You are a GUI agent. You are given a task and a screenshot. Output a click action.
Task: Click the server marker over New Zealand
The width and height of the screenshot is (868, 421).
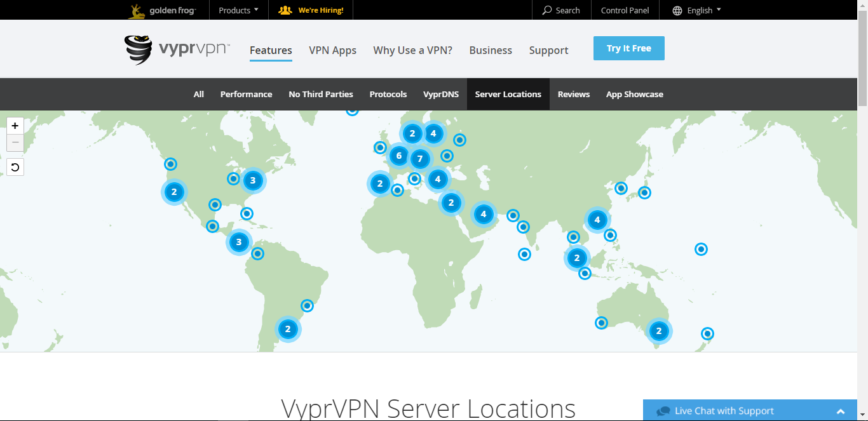click(707, 333)
